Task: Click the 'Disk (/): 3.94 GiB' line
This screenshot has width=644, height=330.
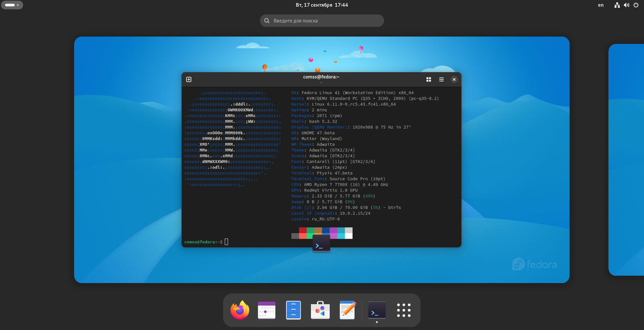Action: tap(346, 208)
